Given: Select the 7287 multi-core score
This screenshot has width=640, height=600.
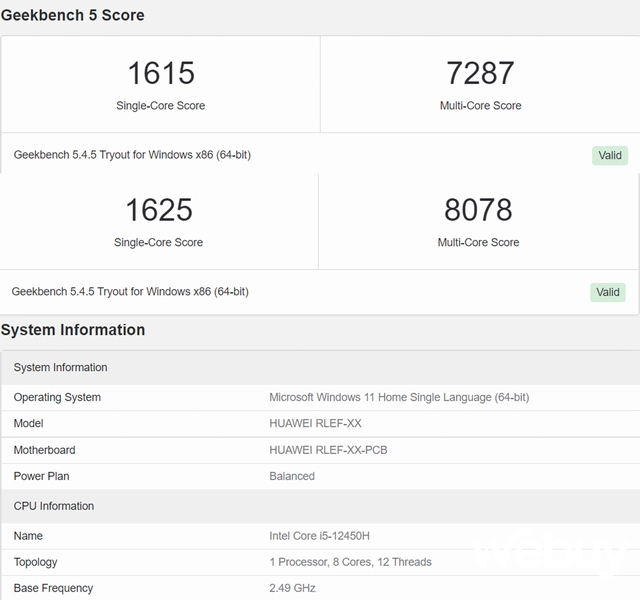Looking at the screenshot, I should pos(480,73).
